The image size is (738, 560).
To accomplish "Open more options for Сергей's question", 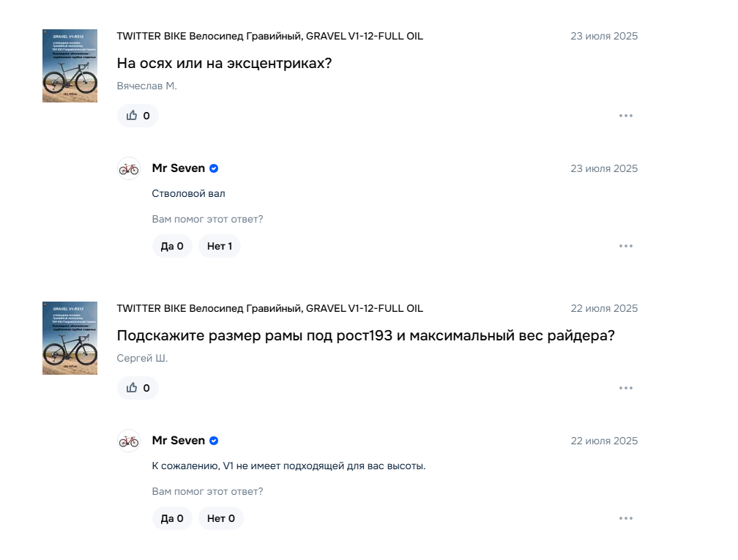I will click(625, 388).
